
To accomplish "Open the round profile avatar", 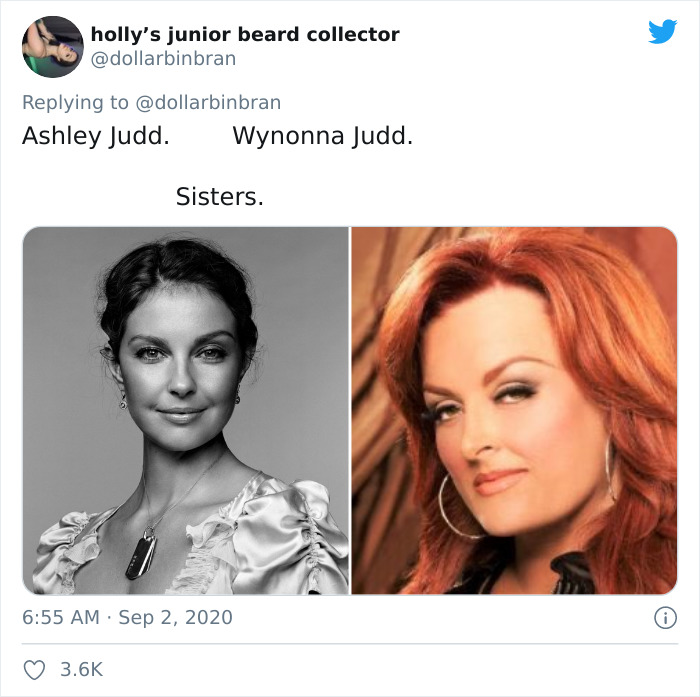I will coord(53,47).
